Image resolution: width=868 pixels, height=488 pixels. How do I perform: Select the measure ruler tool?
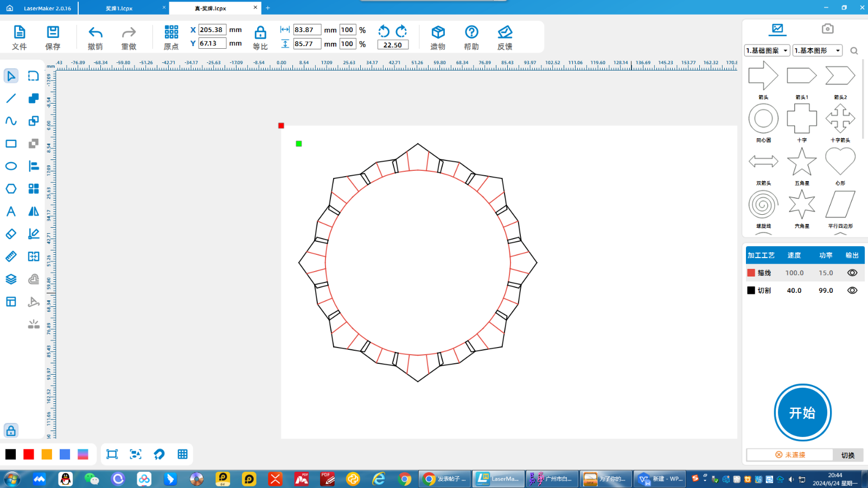(11, 256)
